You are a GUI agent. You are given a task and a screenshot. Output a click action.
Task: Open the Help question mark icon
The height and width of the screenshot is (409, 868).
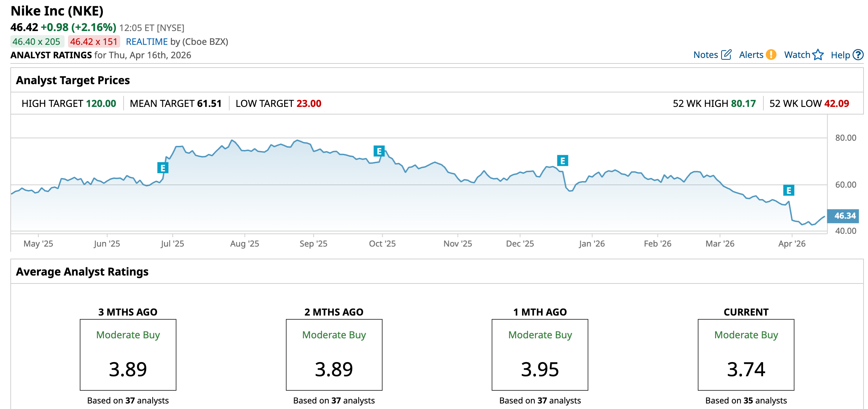(x=858, y=55)
